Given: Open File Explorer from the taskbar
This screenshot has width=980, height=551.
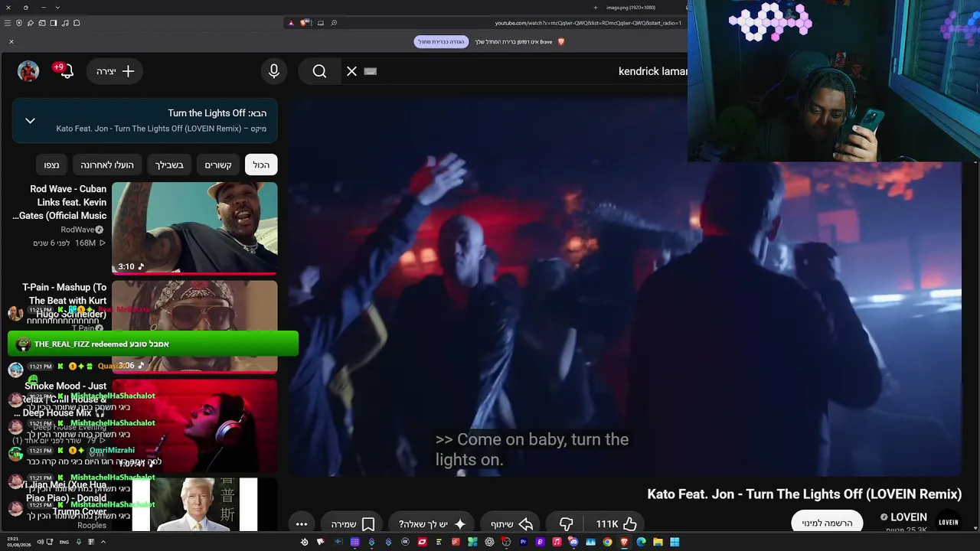Looking at the screenshot, I should 658,542.
